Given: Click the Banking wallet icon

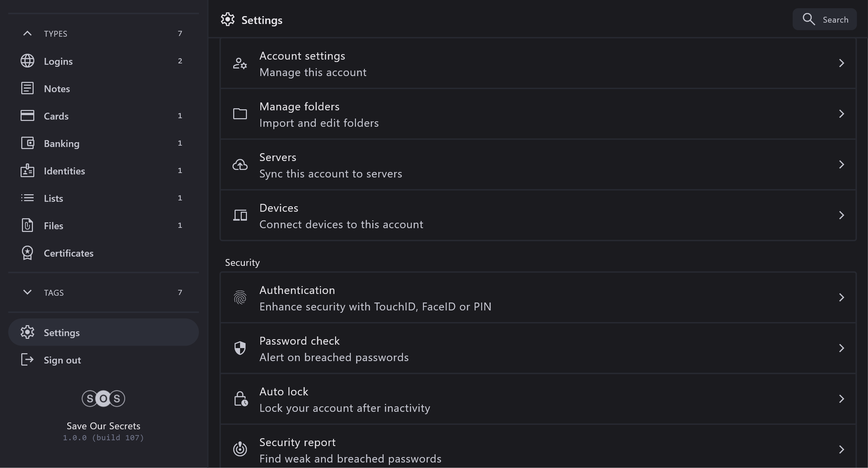Looking at the screenshot, I should pyautogui.click(x=27, y=143).
